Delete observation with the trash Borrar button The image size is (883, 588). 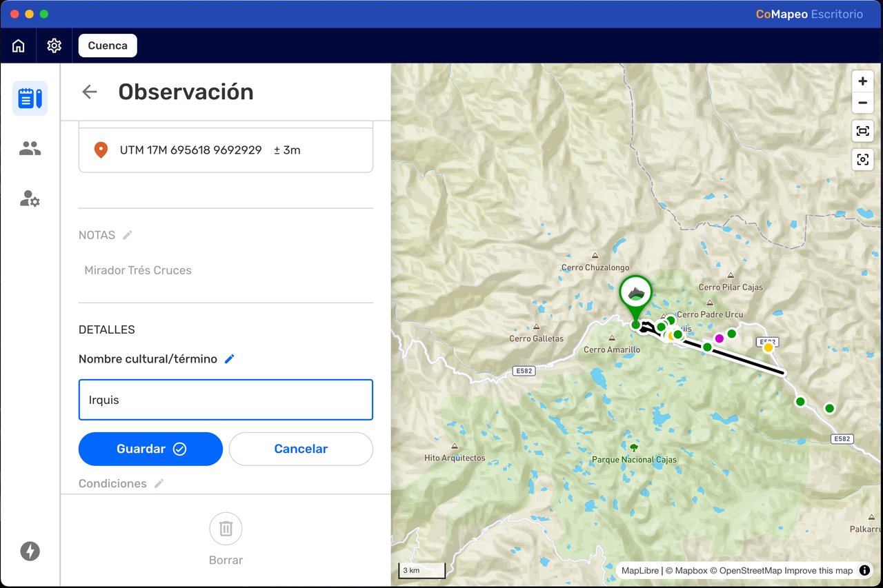pyautogui.click(x=226, y=540)
